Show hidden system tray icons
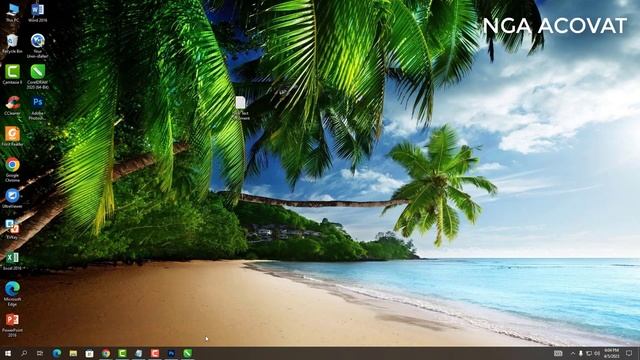This screenshot has height=360, width=640. tap(573, 353)
